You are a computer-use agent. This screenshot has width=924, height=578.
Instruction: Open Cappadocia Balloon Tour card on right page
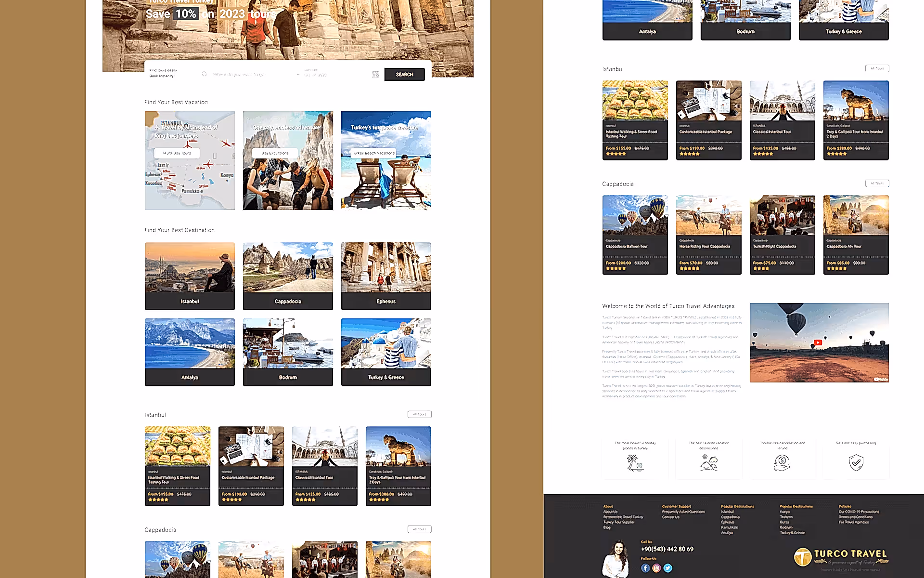pyautogui.click(x=635, y=235)
